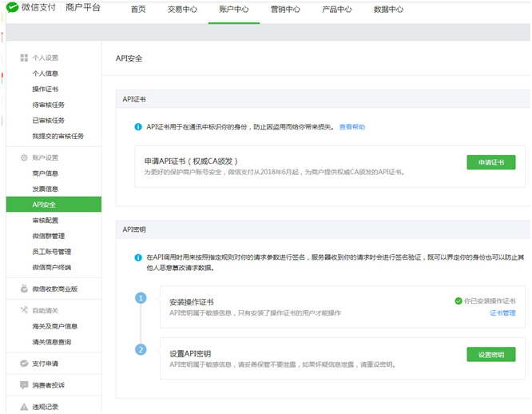
Task: Open 海关及商户信息 in the sidebar
Action: point(55,326)
